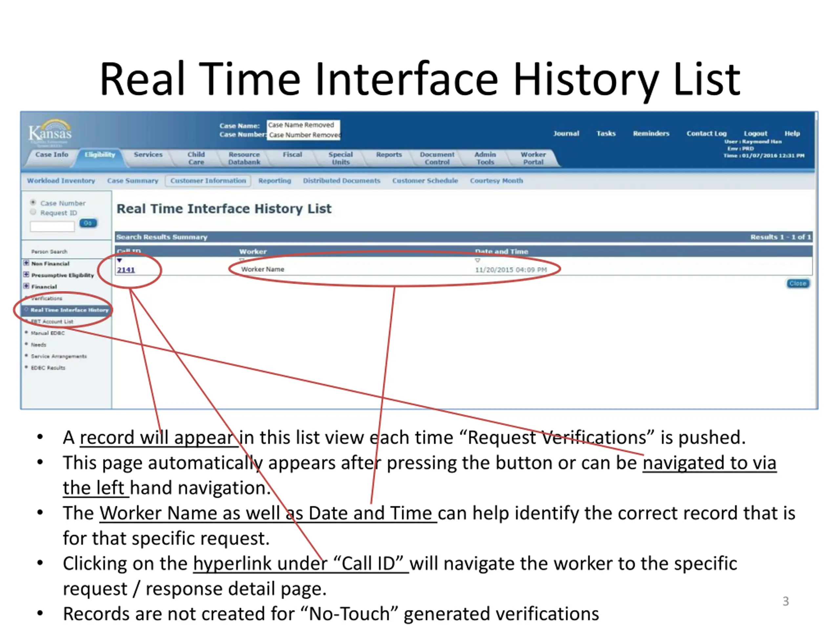Click the search input field

click(52, 227)
